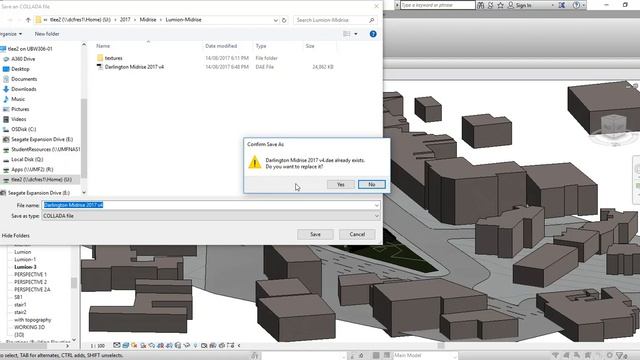Click Midrise in the address breadcrumb
The image size is (640, 360).
(x=148, y=20)
